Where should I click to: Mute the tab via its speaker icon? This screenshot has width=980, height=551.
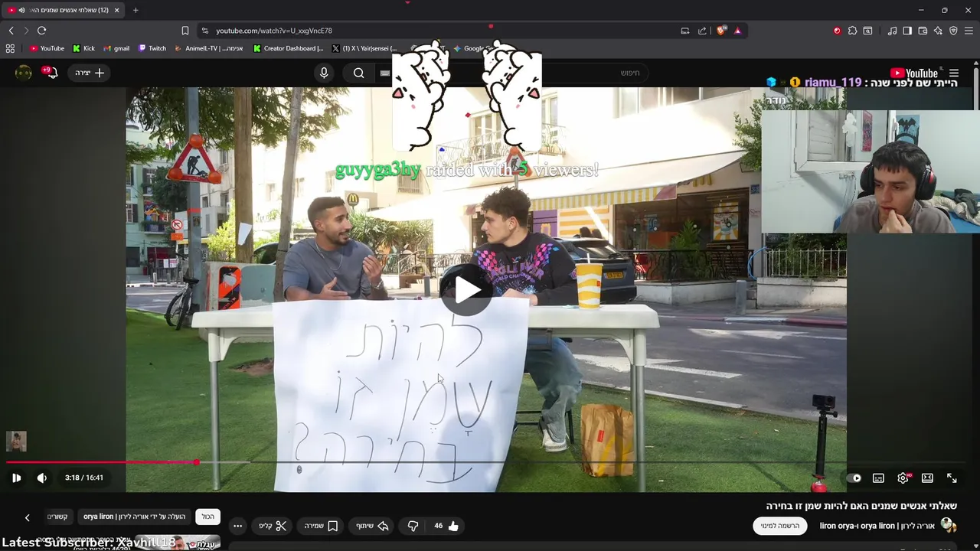(x=21, y=10)
